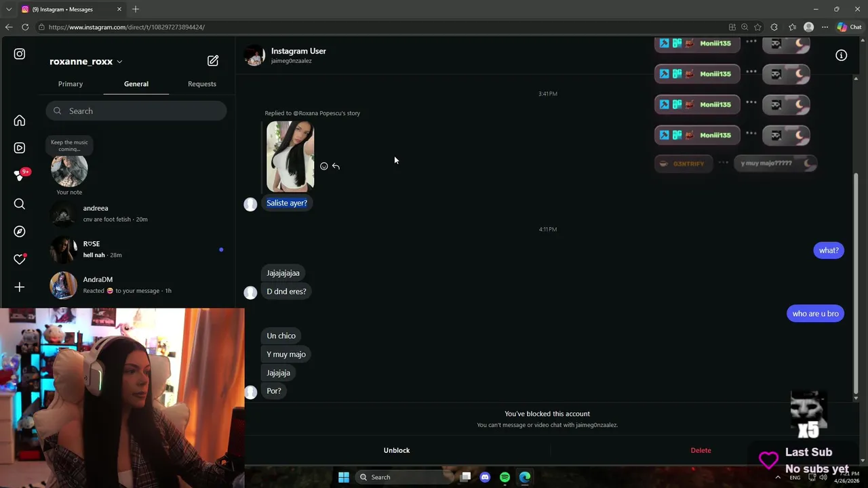Reload the page
This screenshot has height=488, width=868.
(x=25, y=27)
